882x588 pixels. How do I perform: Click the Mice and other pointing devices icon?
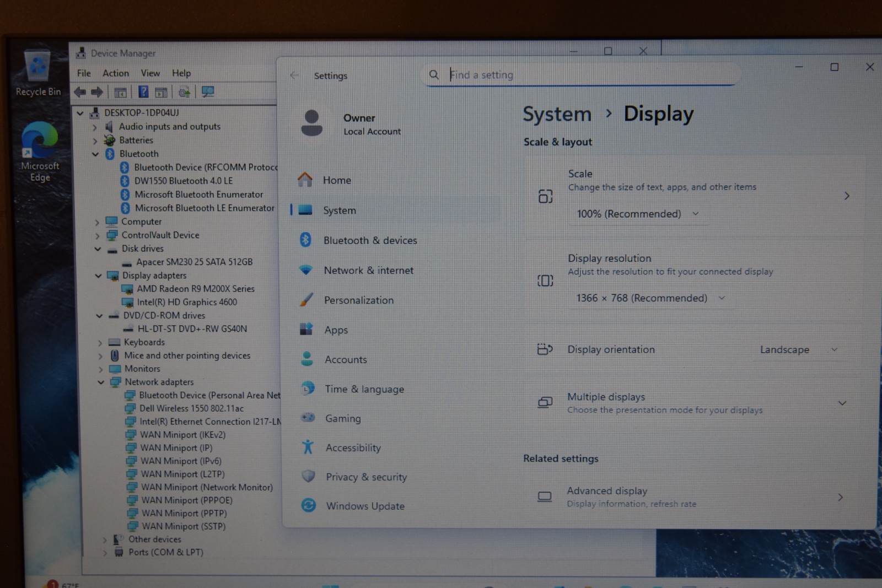[115, 355]
